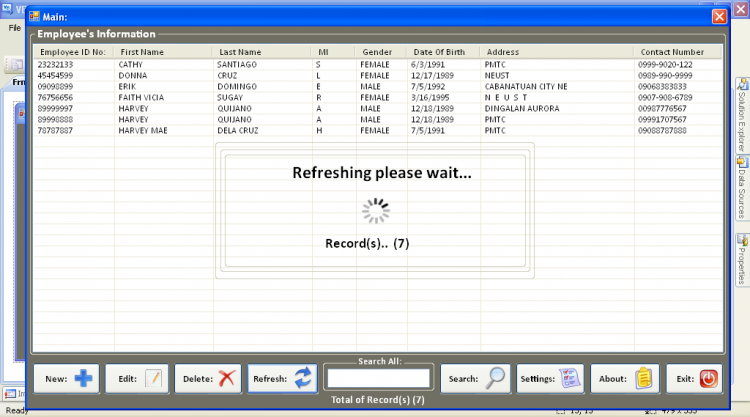Click the Refresh button label
Viewport: 750px width, 417px height.
click(x=270, y=379)
